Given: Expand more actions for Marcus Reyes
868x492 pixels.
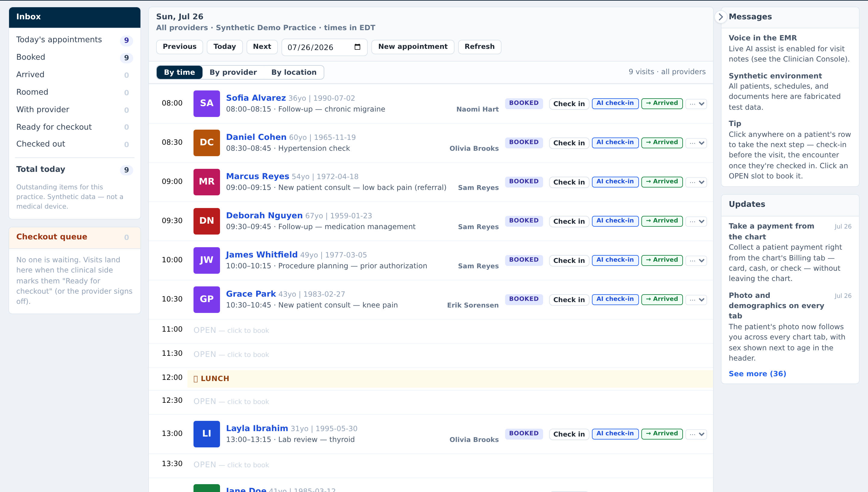Looking at the screenshot, I should pos(697,182).
